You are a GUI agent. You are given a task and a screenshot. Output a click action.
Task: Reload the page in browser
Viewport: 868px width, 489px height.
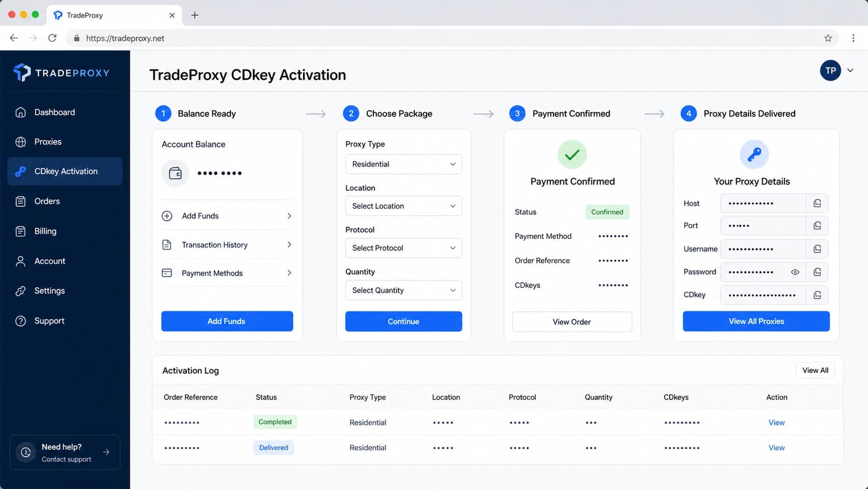(52, 38)
